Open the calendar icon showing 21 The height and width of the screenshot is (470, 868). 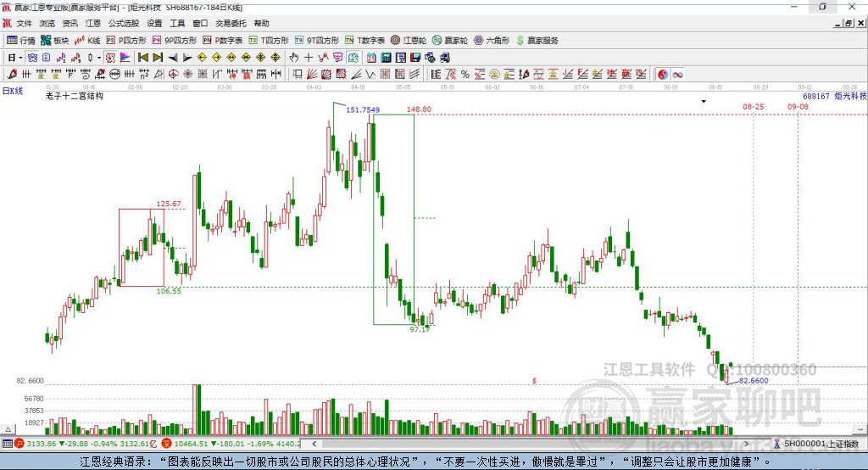(x=371, y=58)
